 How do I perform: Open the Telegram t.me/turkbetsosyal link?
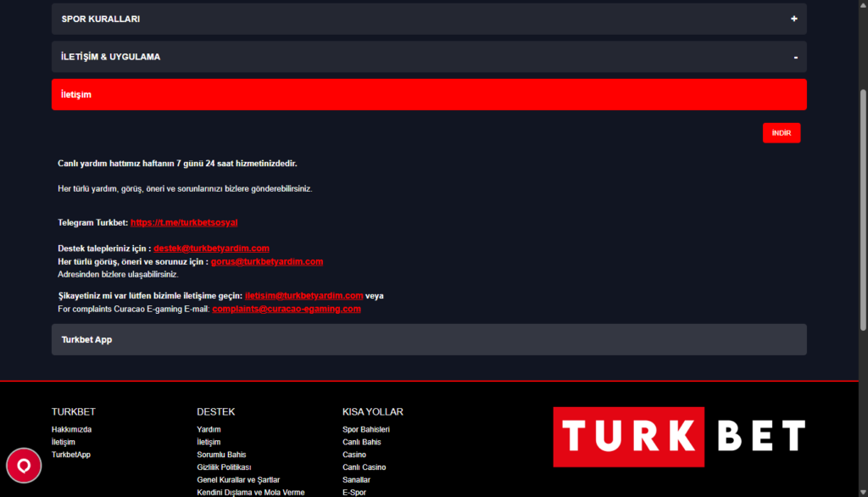[184, 222]
